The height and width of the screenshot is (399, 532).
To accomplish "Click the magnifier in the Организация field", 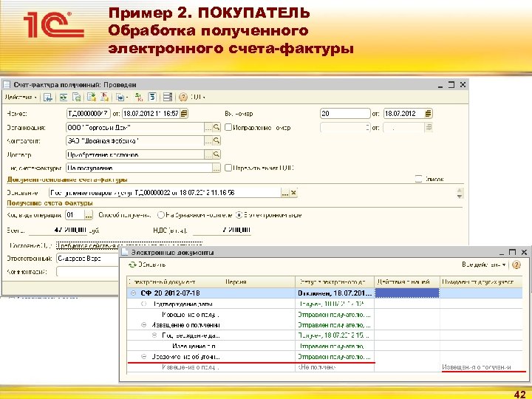I will click(x=216, y=128).
